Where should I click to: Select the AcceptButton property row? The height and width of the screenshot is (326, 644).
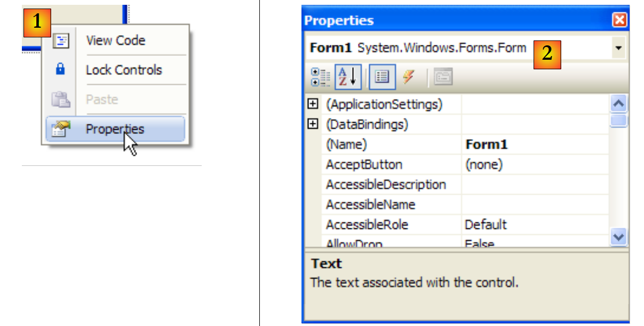point(364,165)
